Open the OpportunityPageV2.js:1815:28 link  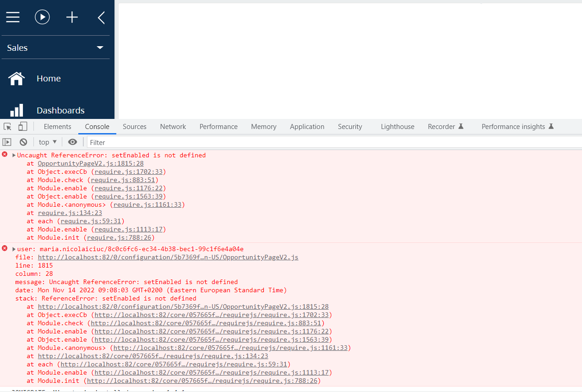pos(91,164)
